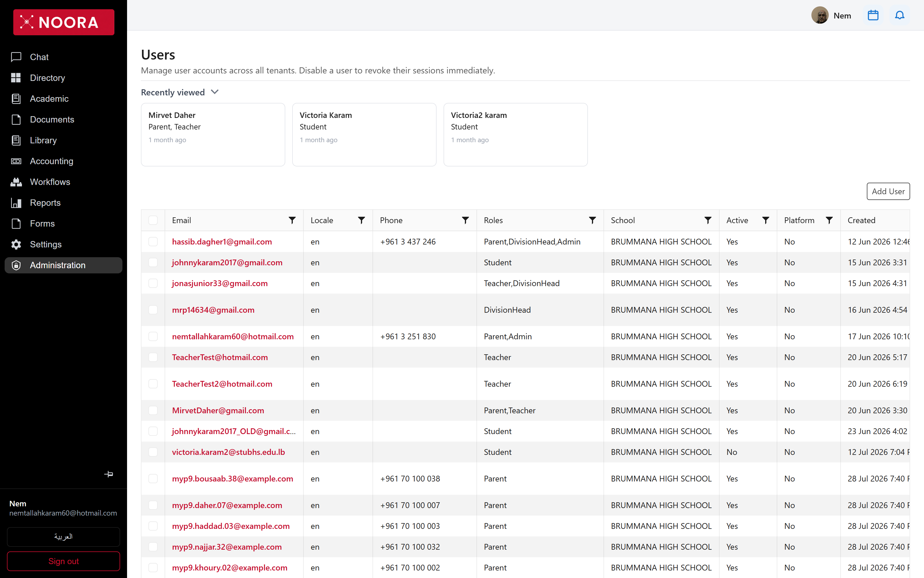924x578 pixels.
Task: Click the Sign out button
Action: 64,561
